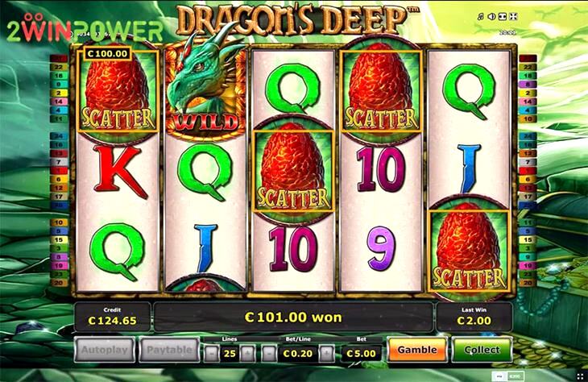Click the widescreen display mode icon

pos(503,16)
